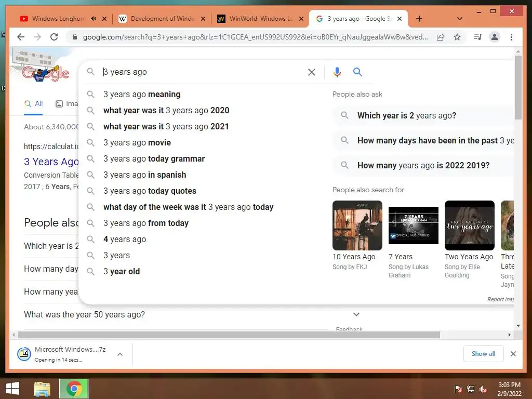Screen dimensions: 532x399
Task: Expand 'What was the year 50 years ago?'
Action: [192, 314]
